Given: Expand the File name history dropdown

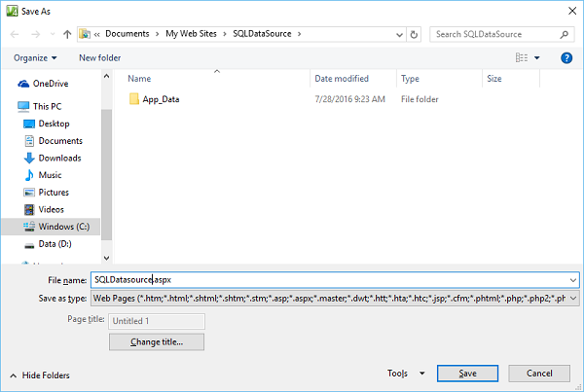Looking at the screenshot, I should 572,280.
